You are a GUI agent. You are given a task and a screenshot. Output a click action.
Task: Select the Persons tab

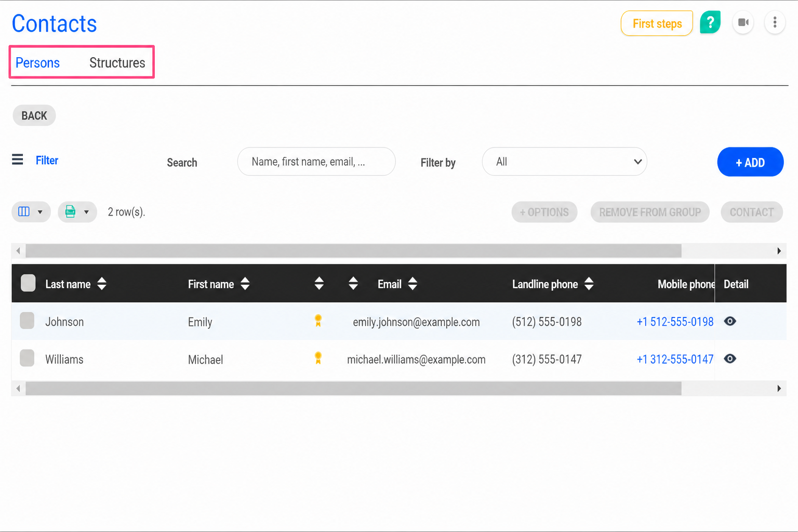point(37,63)
